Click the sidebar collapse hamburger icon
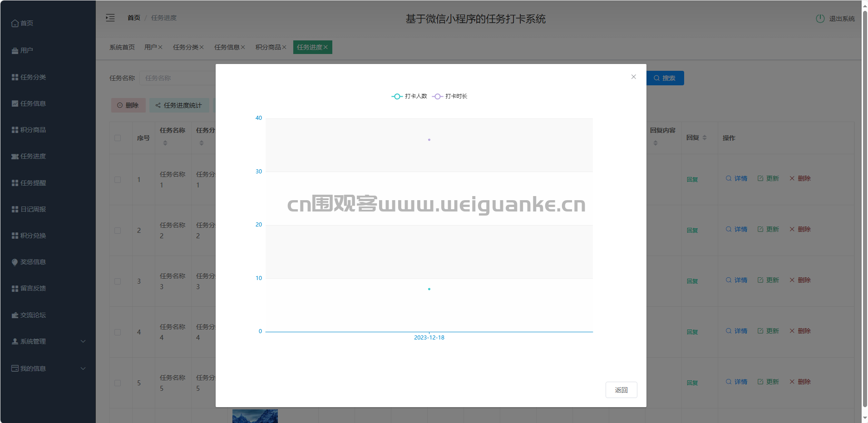Screen dimensions: 868x423 [110, 18]
